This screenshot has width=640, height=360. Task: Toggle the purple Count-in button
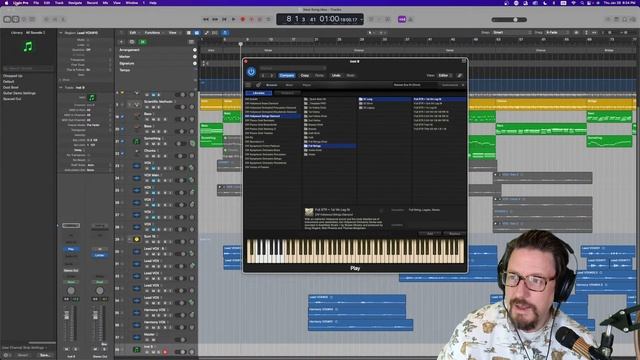pos(402,19)
